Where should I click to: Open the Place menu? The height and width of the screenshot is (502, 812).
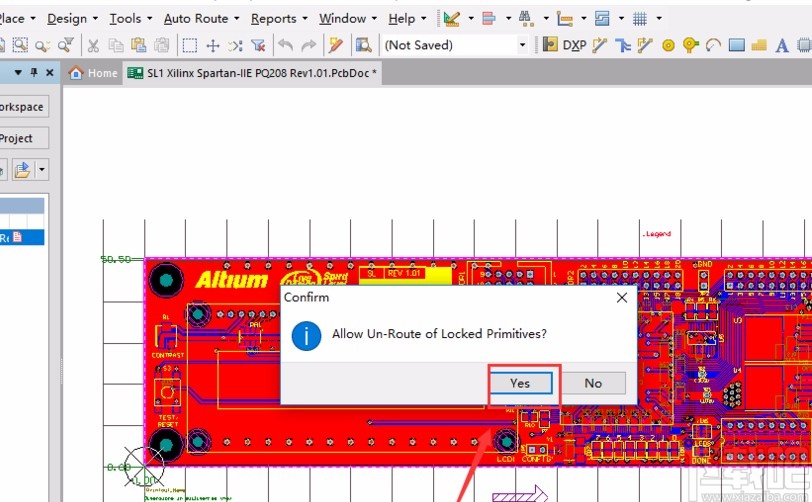[17, 19]
